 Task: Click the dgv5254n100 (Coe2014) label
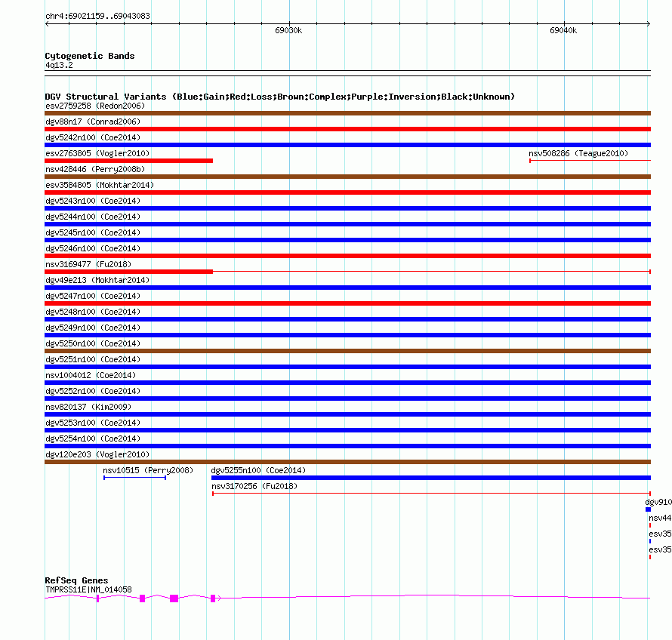pyautogui.click(x=93, y=438)
